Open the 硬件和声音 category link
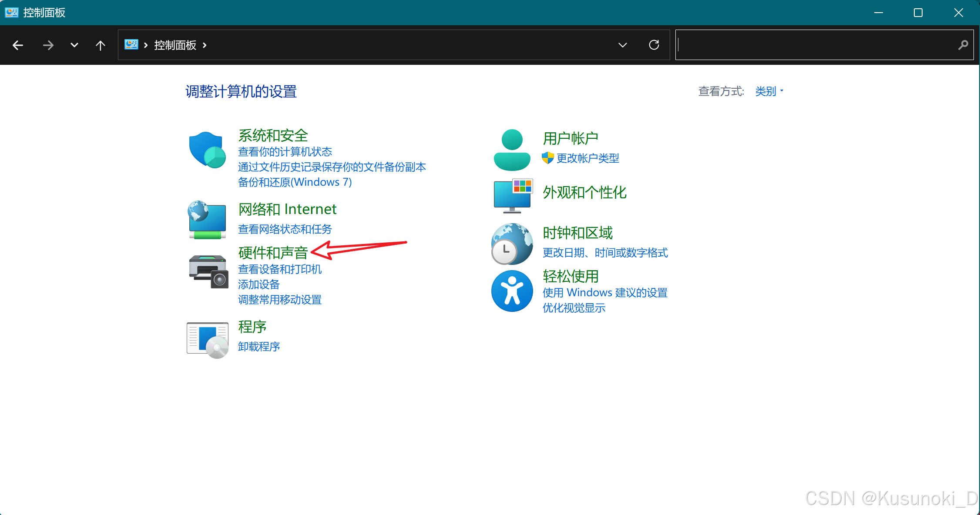 coord(273,252)
